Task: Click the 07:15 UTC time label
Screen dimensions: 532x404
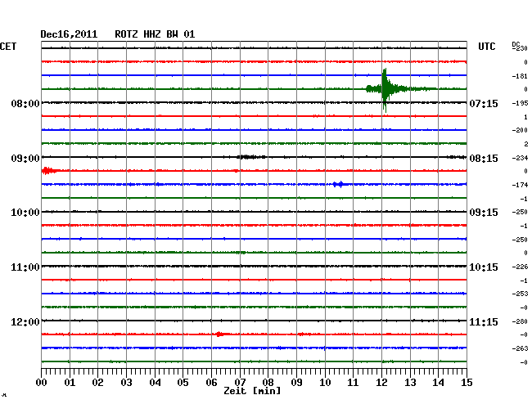Action: pos(484,103)
